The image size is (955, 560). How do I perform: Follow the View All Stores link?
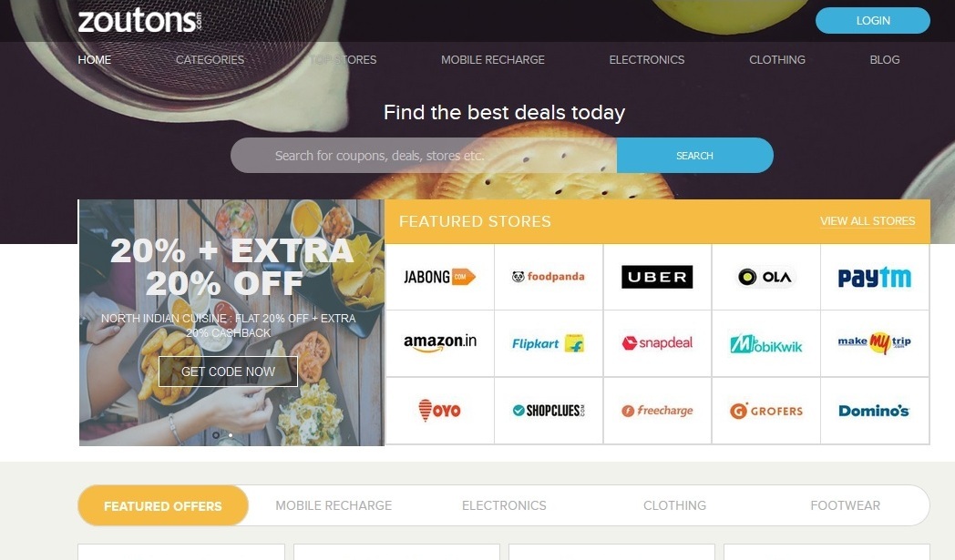pos(868,221)
